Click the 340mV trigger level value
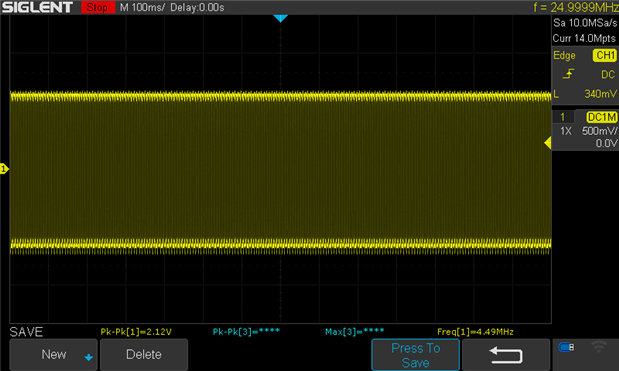 (x=600, y=94)
